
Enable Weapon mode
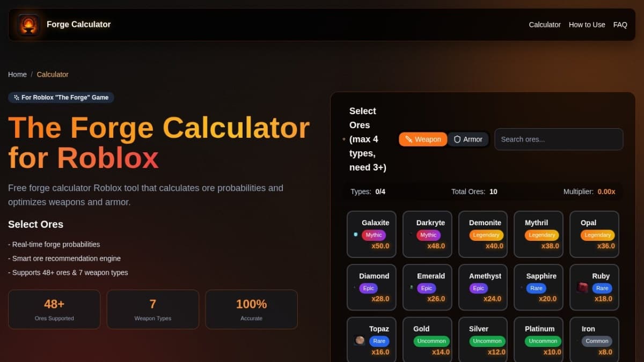coord(423,139)
